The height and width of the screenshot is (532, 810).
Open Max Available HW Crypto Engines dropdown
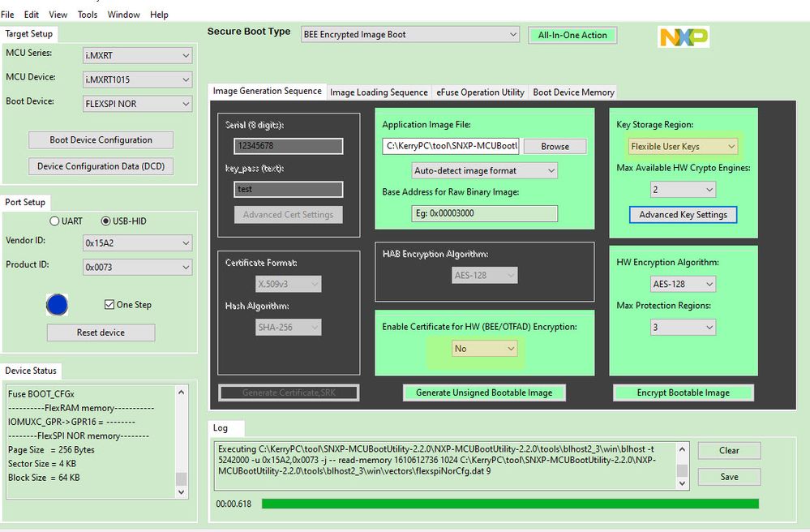click(x=683, y=190)
